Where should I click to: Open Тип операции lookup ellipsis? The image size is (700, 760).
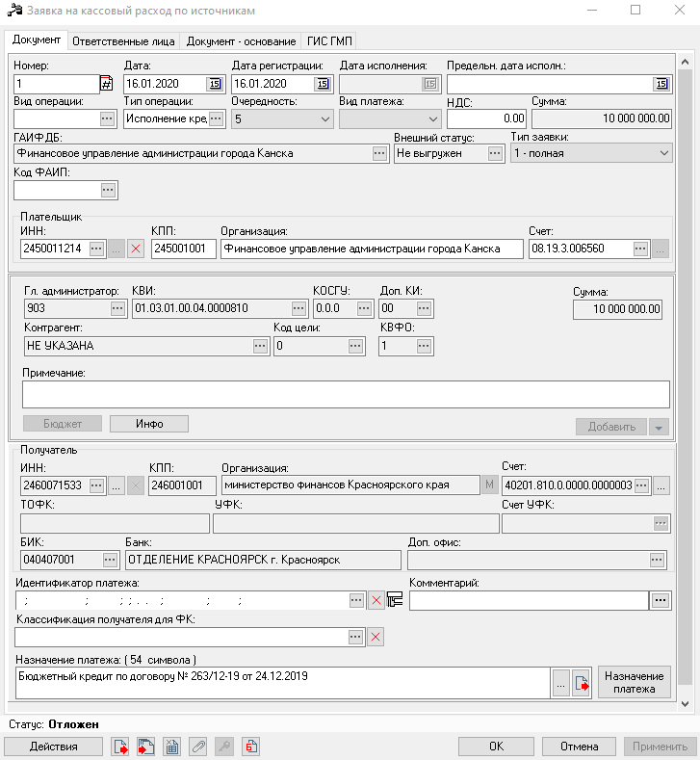pyautogui.click(x=216, y=118)
